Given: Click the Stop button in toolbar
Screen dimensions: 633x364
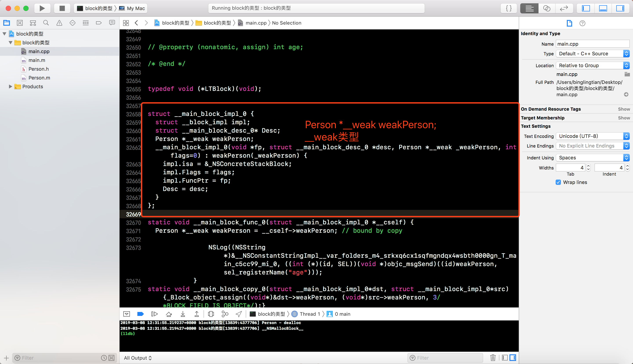Looking at the screenshot, I should [x=62, y=8].
